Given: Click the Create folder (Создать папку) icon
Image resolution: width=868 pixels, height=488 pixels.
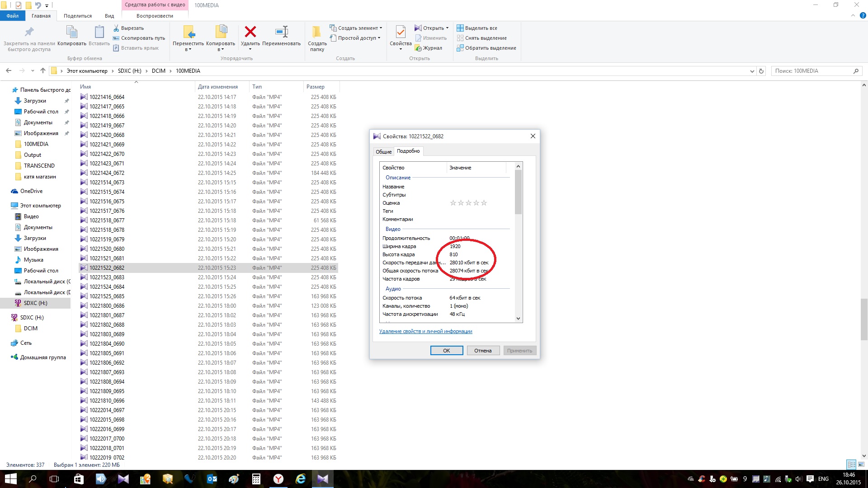Looking at the screenshot, I should (x=317, y=32).
